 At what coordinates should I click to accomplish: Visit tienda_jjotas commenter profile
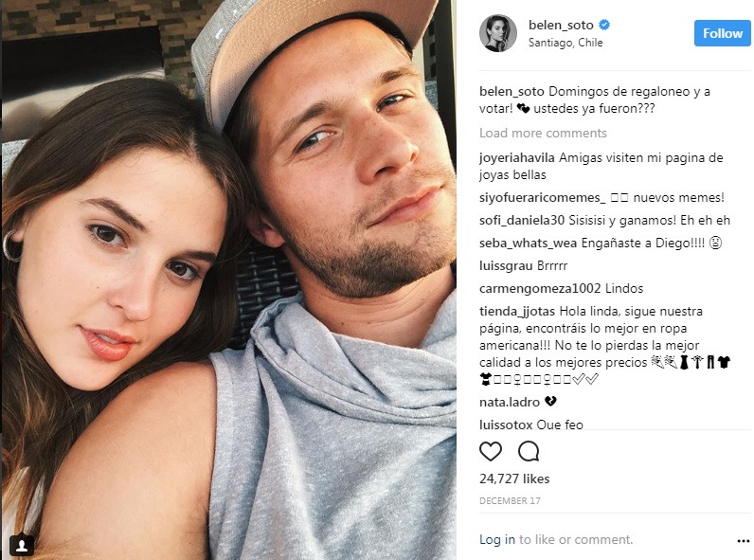(x=517, y=311)
